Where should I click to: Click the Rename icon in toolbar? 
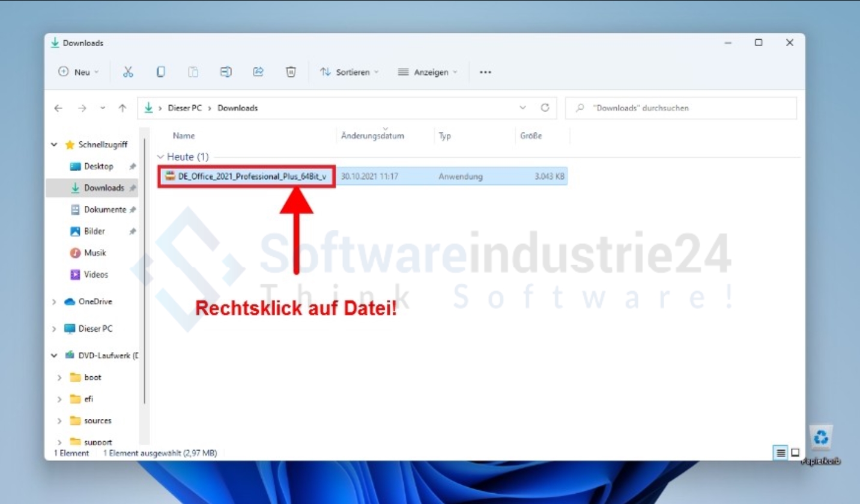click(x=226, y=72)
